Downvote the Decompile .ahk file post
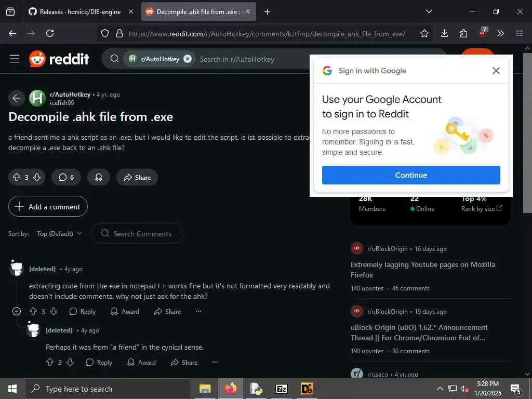 (x=37, y=178)
